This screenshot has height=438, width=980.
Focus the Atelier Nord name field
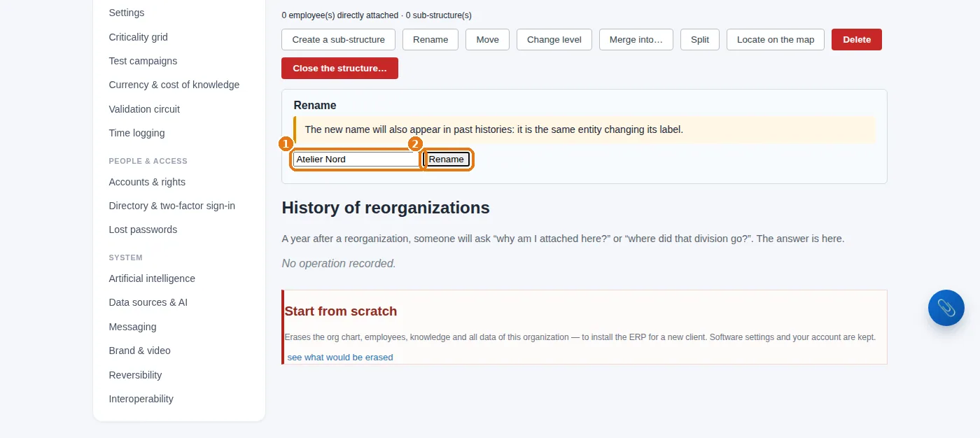356,159
